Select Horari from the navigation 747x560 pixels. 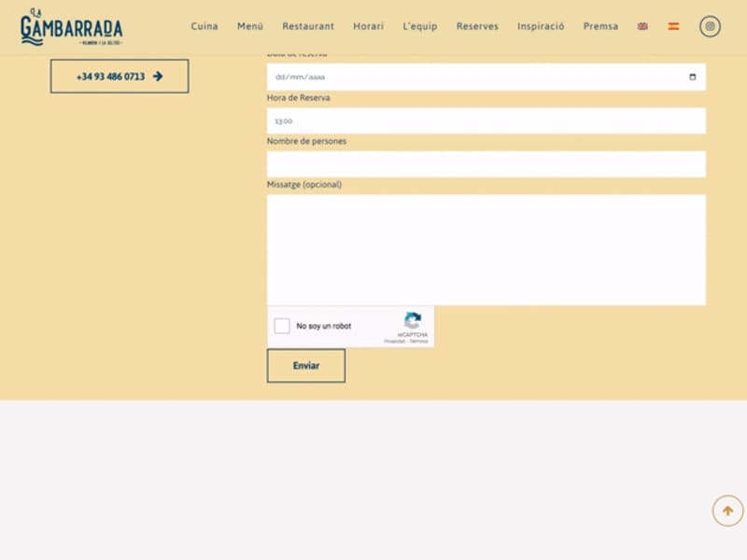pyautogui.click(x=368, y=26)
